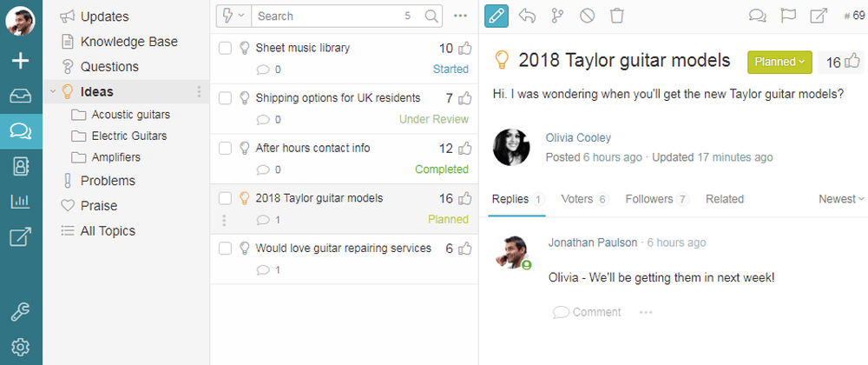Click the wrench tools icon in the left sidebar

point(20,313)
